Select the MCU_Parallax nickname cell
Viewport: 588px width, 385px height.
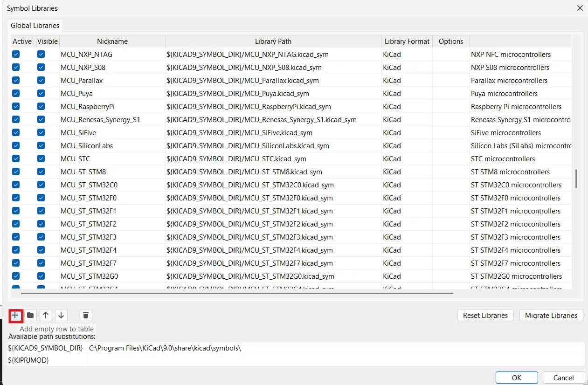[x=112, y=80]
